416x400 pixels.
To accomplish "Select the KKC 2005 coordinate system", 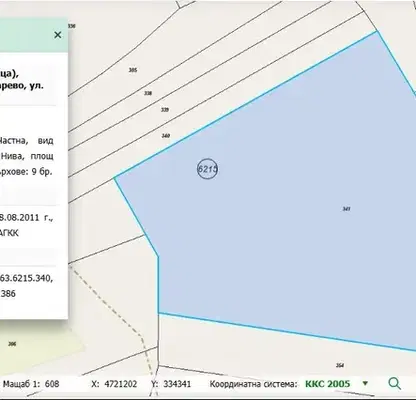I will 328,384.
